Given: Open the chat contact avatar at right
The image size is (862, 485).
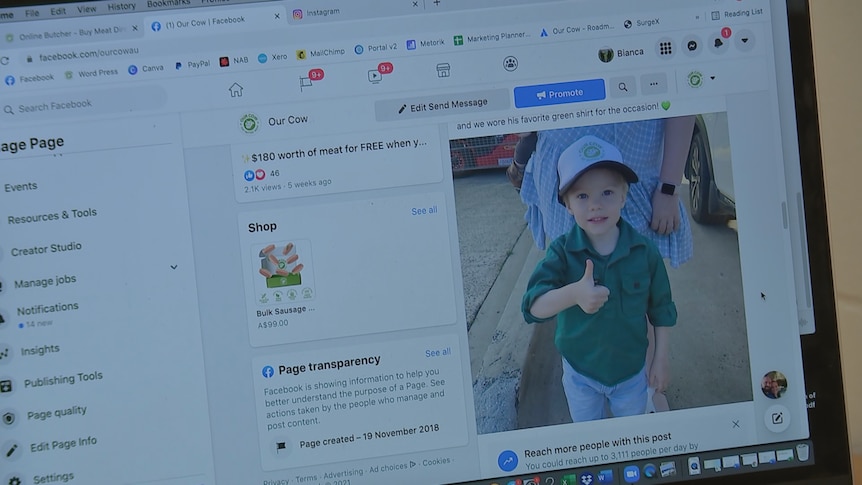Looking at the screenshot, I should tap(773, 384).
